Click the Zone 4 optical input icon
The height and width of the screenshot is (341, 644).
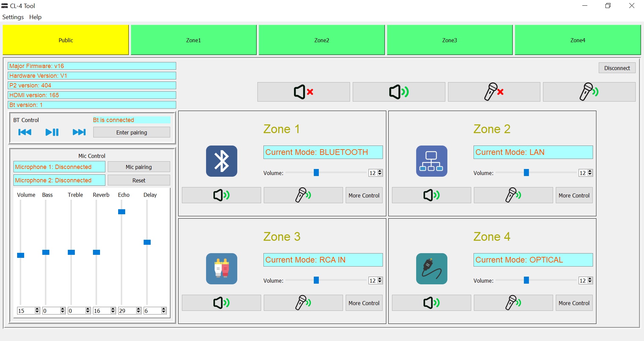tap(432, 269)
